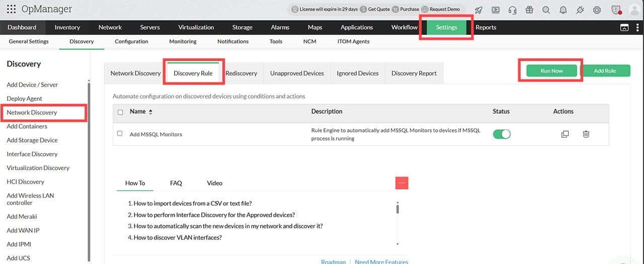Open Virtualization Discovery in sidebar
The height and width of the screenshot is (264, 644).
(x=38, y=168)
